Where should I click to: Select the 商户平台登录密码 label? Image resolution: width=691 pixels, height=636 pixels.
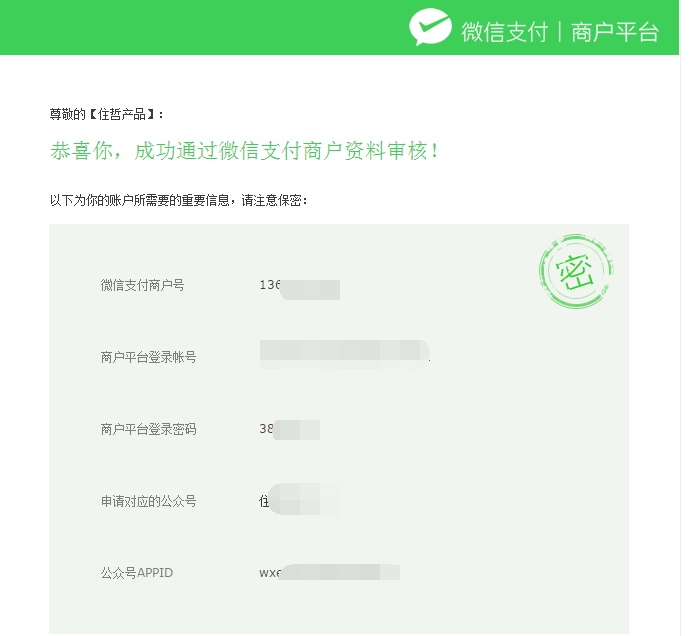click(x=148, y=429)
